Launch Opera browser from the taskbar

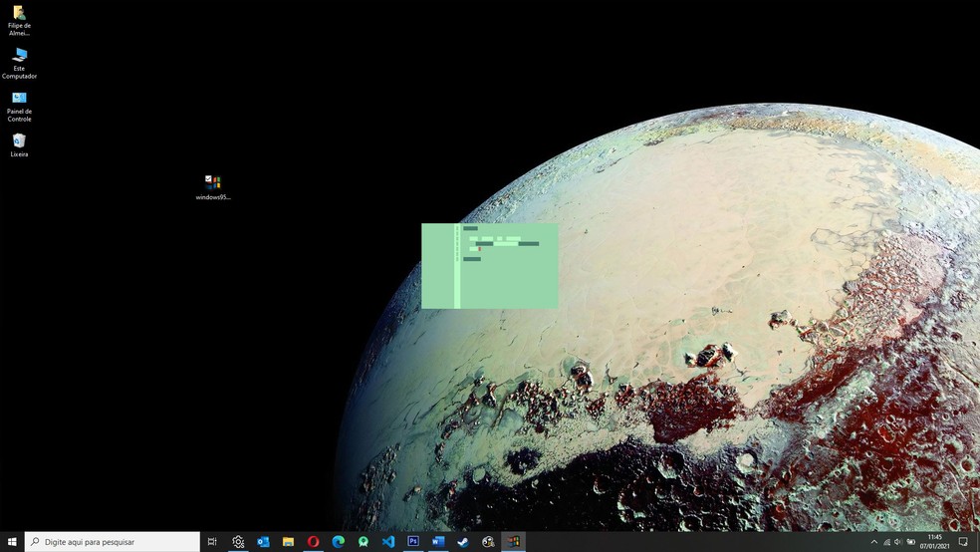coord(313,542)
